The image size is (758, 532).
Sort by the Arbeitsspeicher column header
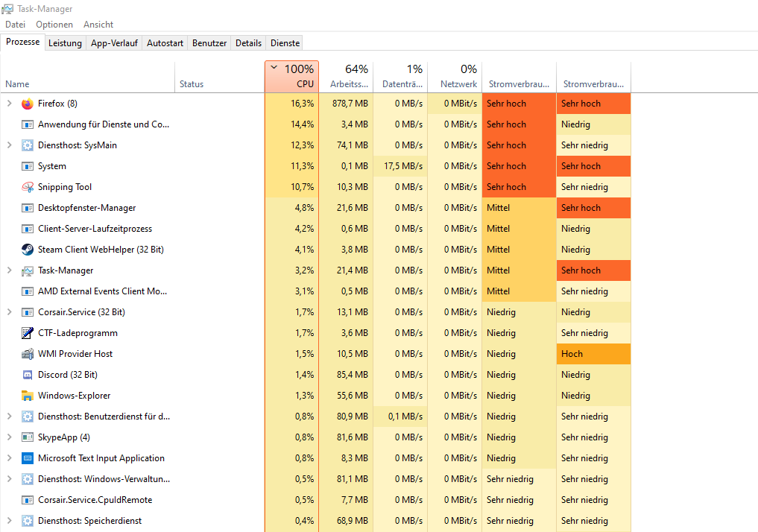pyautogui.click(x=346, y=77)
